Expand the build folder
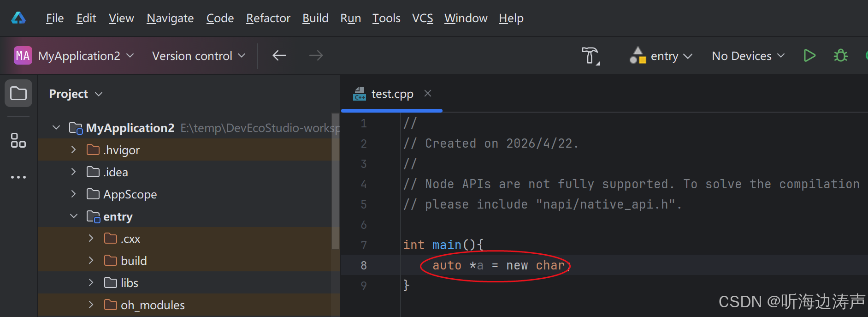 pos(91,260)
